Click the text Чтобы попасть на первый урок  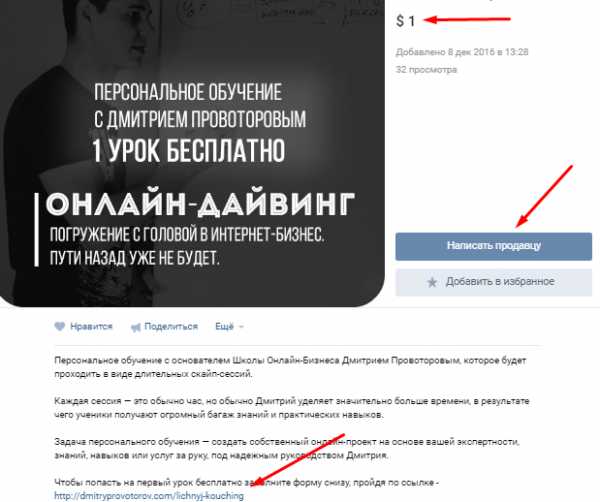[148, 482]
